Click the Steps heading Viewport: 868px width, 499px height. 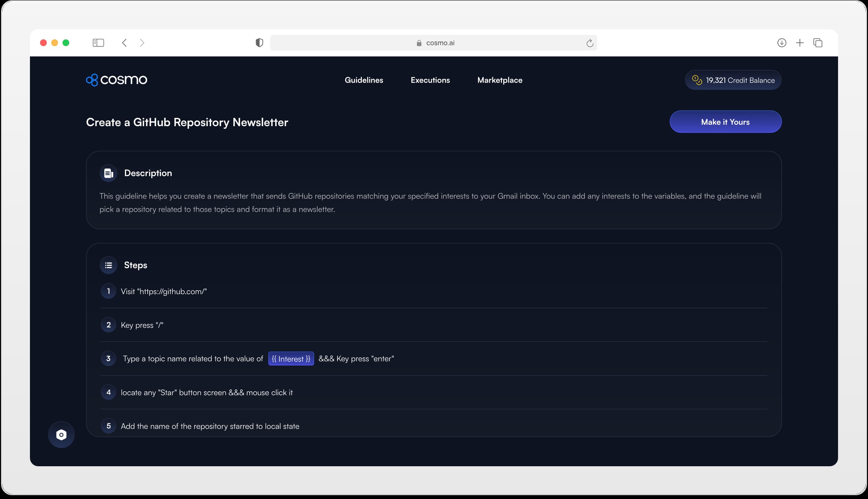pos(135,265)
